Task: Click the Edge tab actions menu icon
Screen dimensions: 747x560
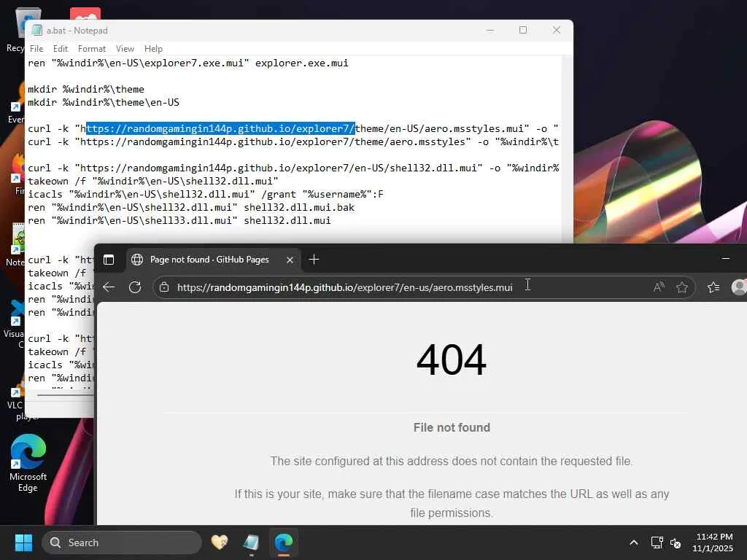Action: 109,260
